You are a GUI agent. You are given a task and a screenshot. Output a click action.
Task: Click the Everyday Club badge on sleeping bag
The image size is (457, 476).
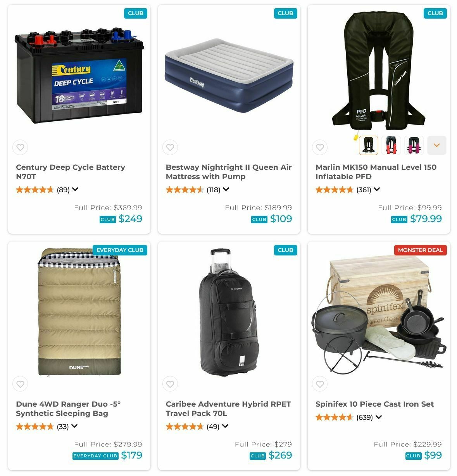tap(120, 250)
